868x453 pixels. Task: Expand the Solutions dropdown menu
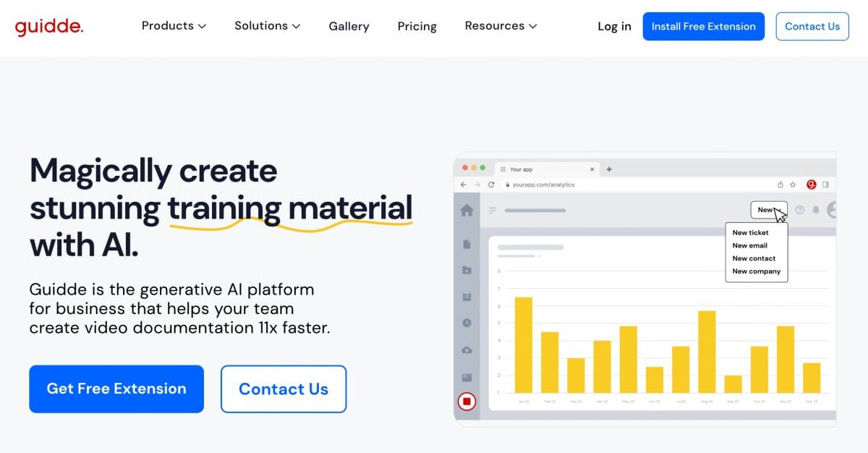[267, 26]
